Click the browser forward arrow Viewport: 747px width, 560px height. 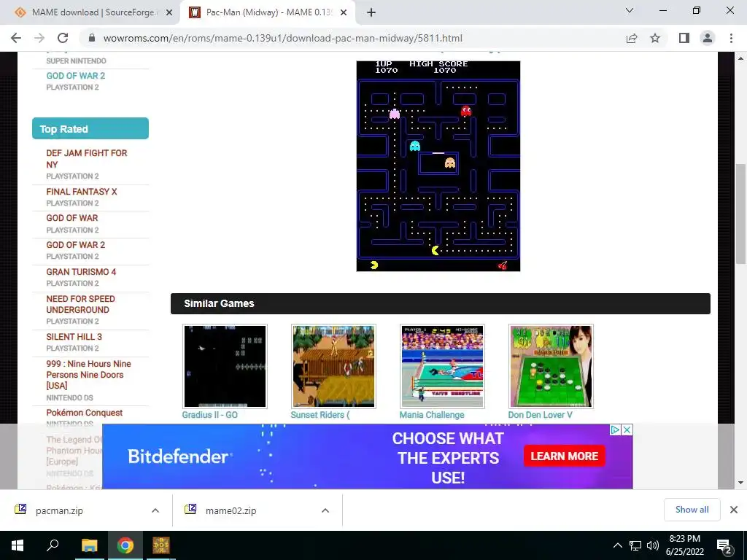pos(39,38)
